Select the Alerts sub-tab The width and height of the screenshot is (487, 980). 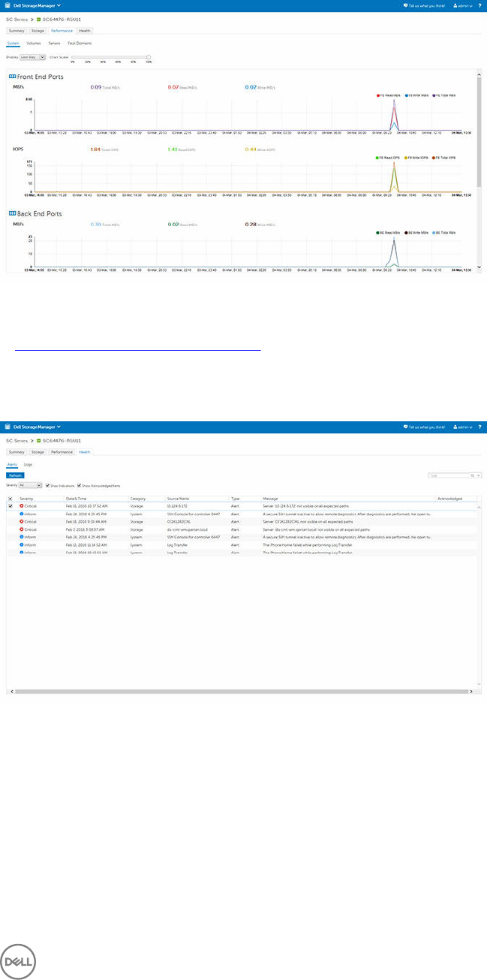tap(12, 465)
